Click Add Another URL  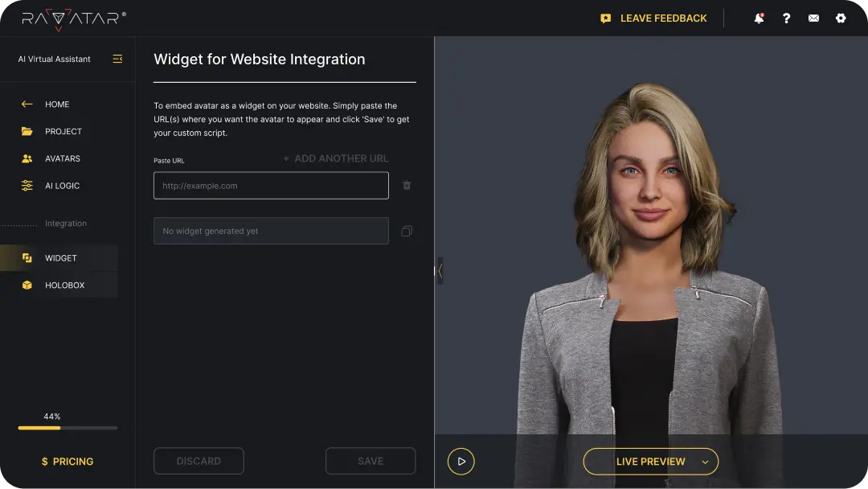(336, 158)
